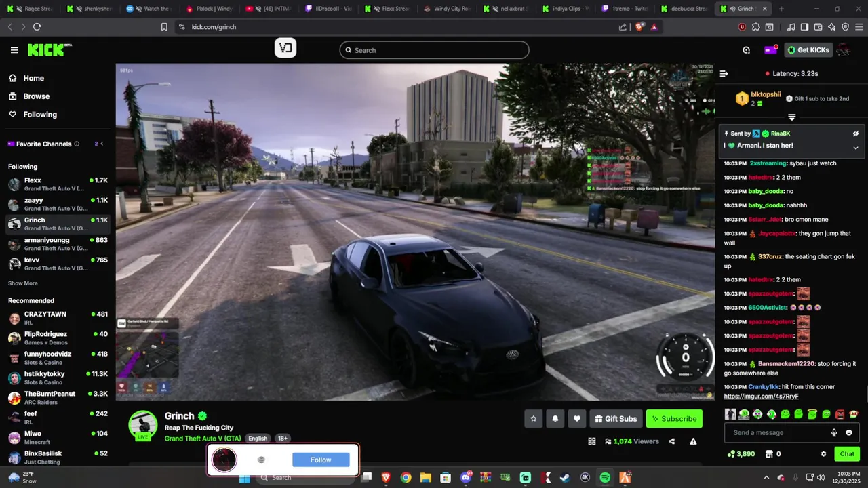Click Favorite Channels info icon

[77, 144]
